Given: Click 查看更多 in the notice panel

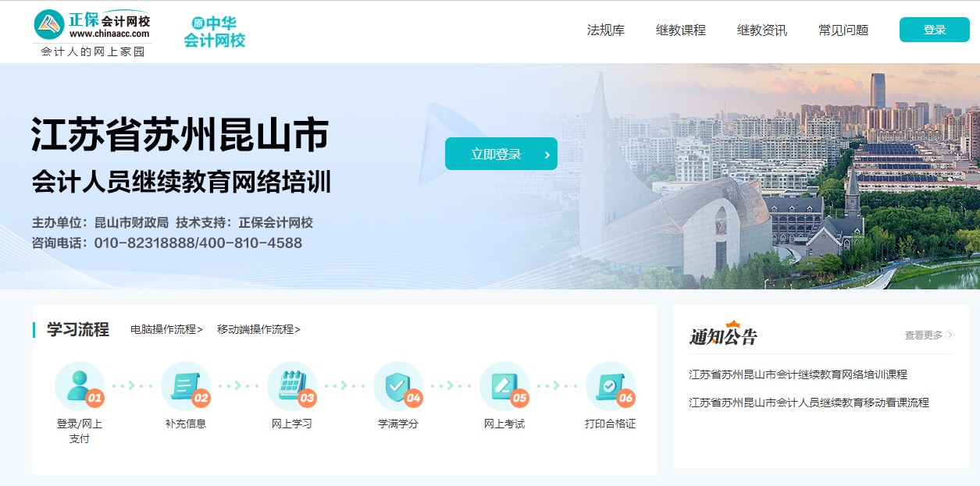Looking at the screenshot, I should [924, 335].
